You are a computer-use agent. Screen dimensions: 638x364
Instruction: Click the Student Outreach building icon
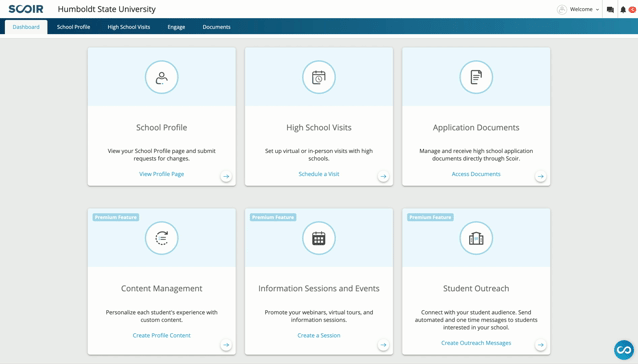tap(476, 238)
